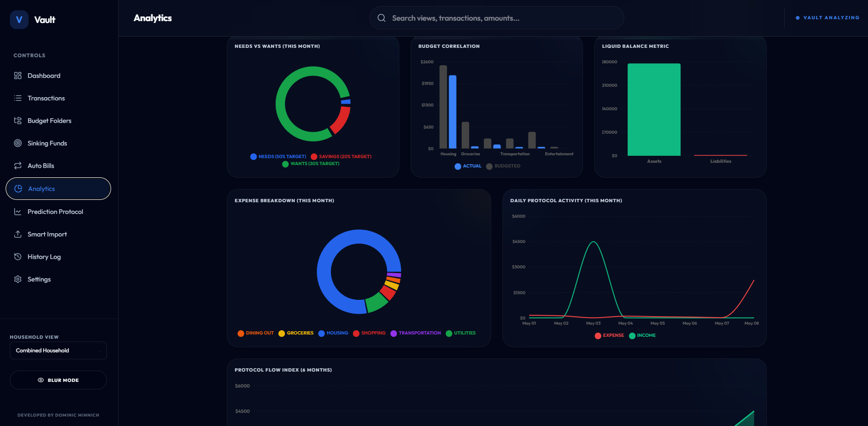Expand household view using the dropdown chevron
Viewport: 868px width, 426px height.
(x=99, y=351)
